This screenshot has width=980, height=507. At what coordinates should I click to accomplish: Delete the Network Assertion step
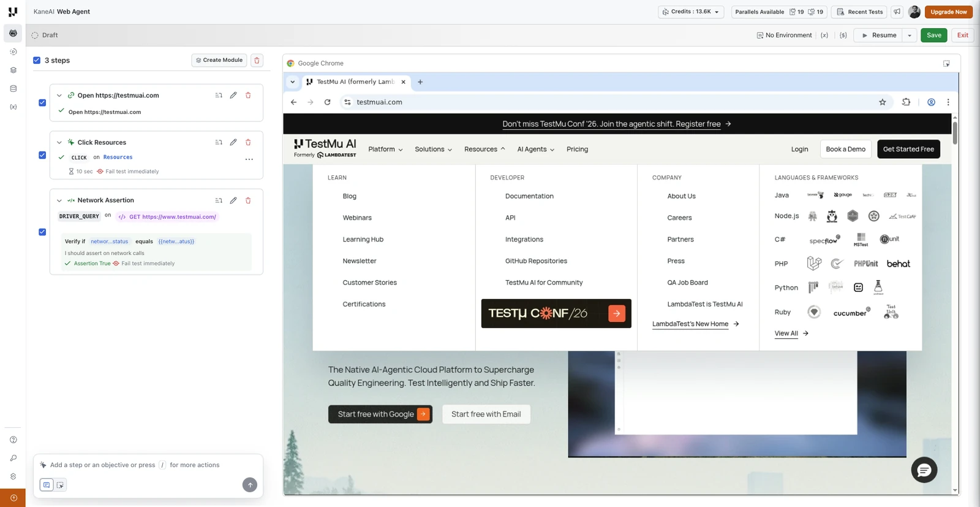[x=248, y=200]
